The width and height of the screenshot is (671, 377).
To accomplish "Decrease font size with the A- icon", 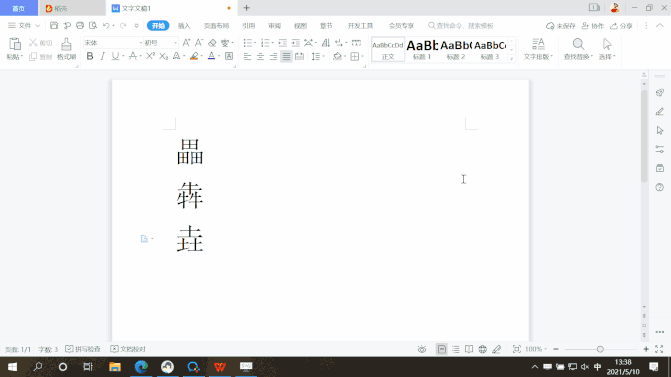I will [199, 42].
